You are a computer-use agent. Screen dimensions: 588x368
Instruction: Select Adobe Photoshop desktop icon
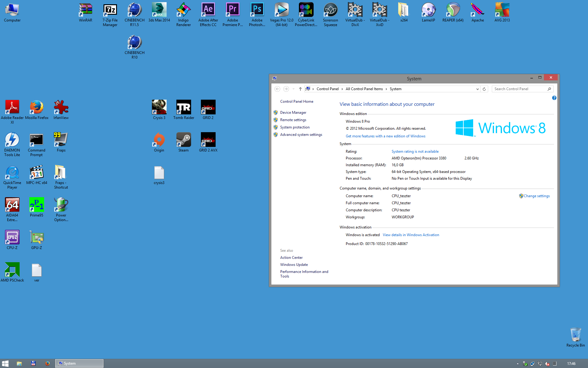(257, 15)
